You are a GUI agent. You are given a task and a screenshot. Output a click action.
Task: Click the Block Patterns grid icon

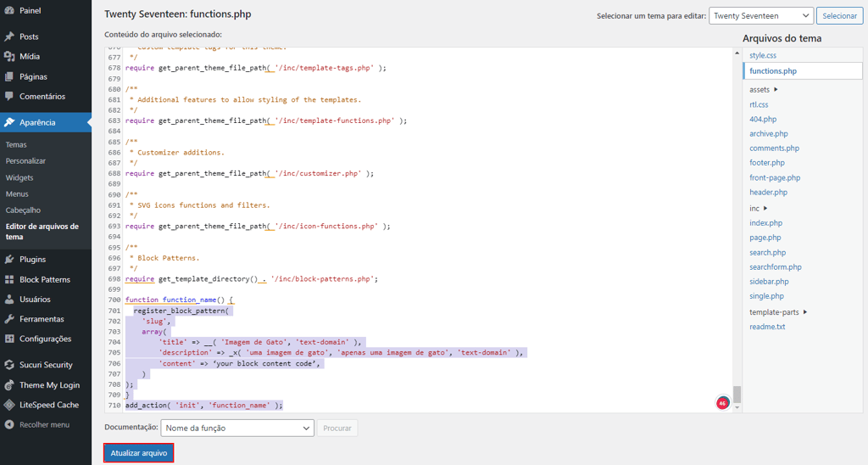[9, 279]
